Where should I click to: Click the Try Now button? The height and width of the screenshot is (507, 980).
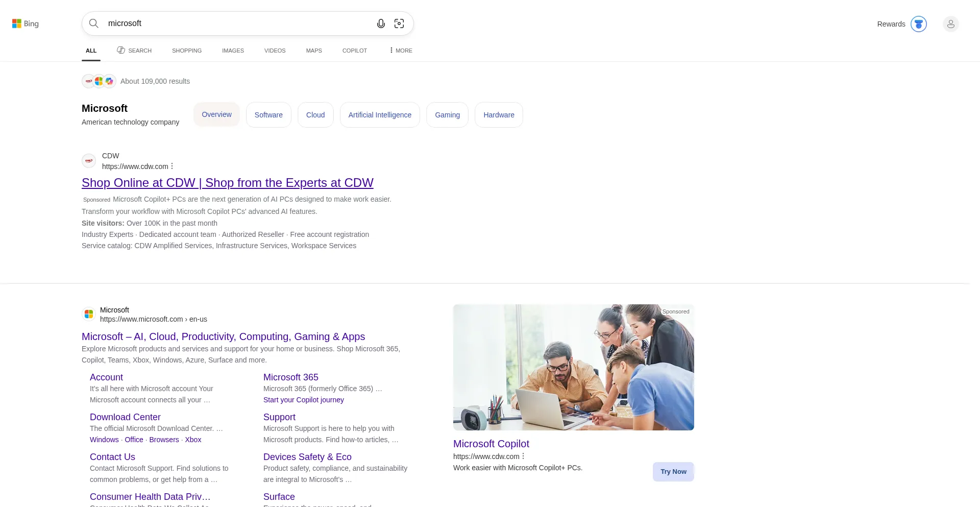(x=673, y=472)
